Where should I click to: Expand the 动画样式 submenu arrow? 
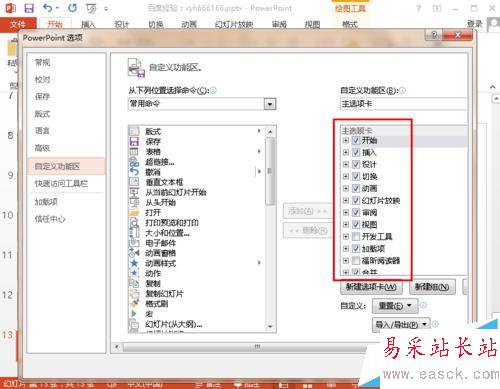[x=259, y=263]
